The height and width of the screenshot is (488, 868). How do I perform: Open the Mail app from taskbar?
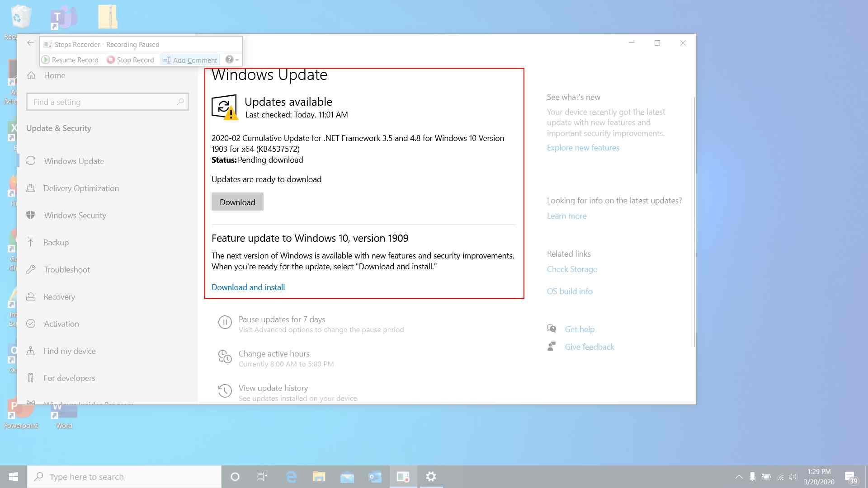tap(347, 477)
